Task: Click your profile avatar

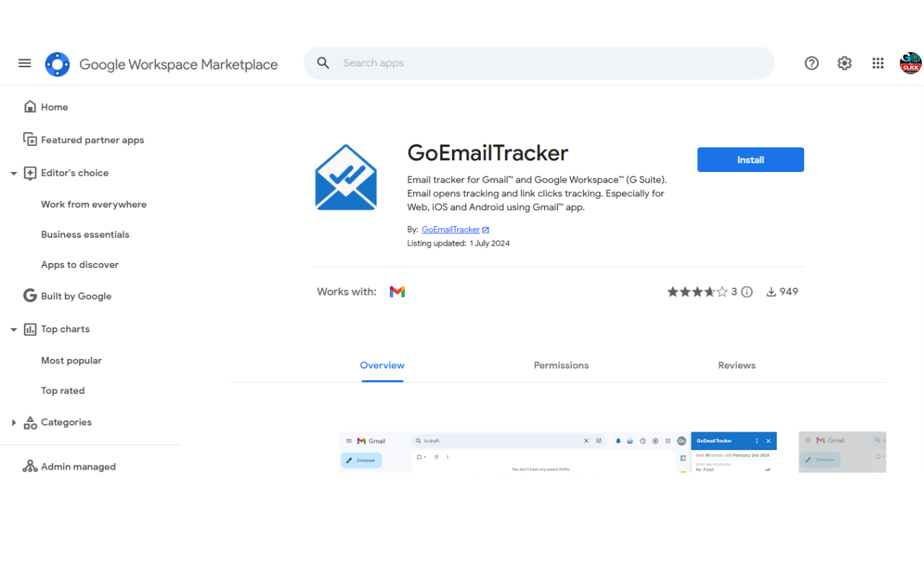Action: pos(910,63)
